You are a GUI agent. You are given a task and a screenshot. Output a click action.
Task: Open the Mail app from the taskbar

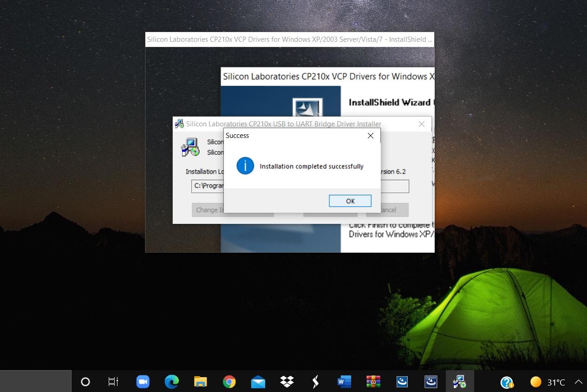[258, 382]
